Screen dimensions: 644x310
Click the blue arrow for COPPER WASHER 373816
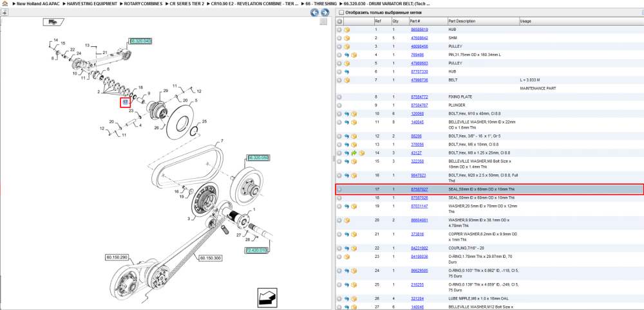[346, 235]
